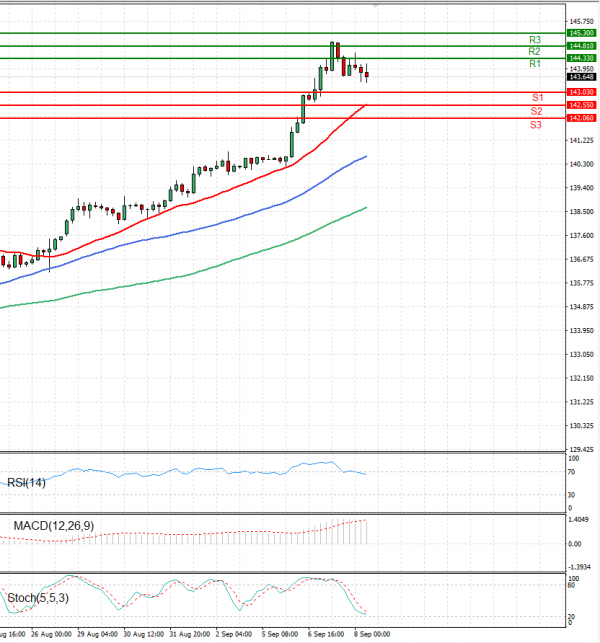Screen dimensions: 600x643
Task: Select the S3 support label
Action: click(536, 125)
